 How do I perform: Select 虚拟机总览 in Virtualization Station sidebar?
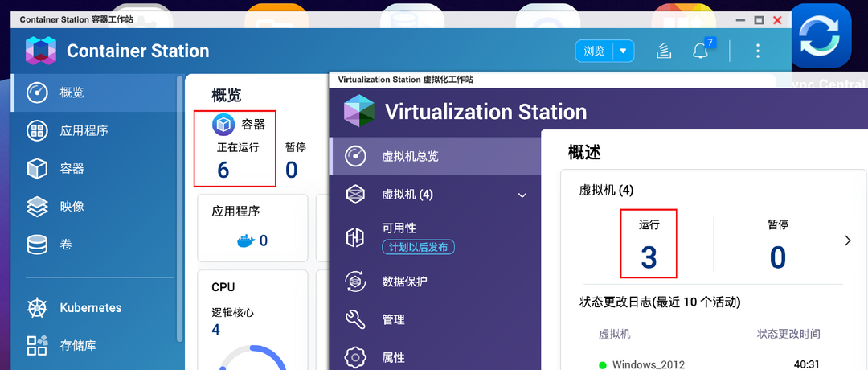435,156
